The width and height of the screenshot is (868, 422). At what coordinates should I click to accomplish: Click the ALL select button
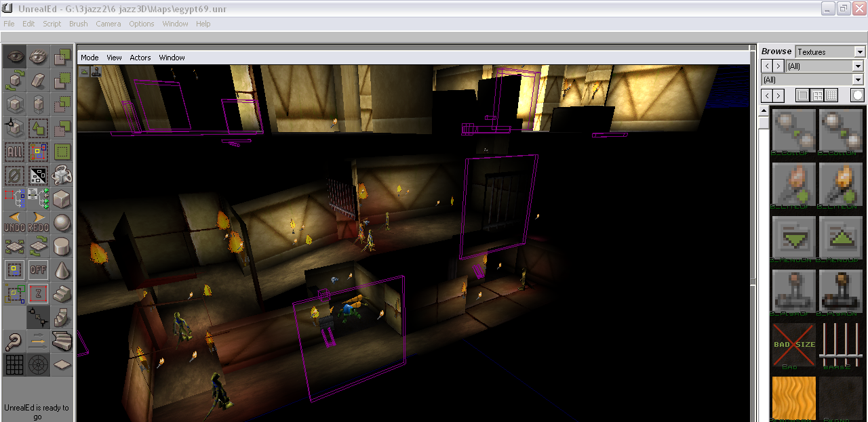(14, 152)
